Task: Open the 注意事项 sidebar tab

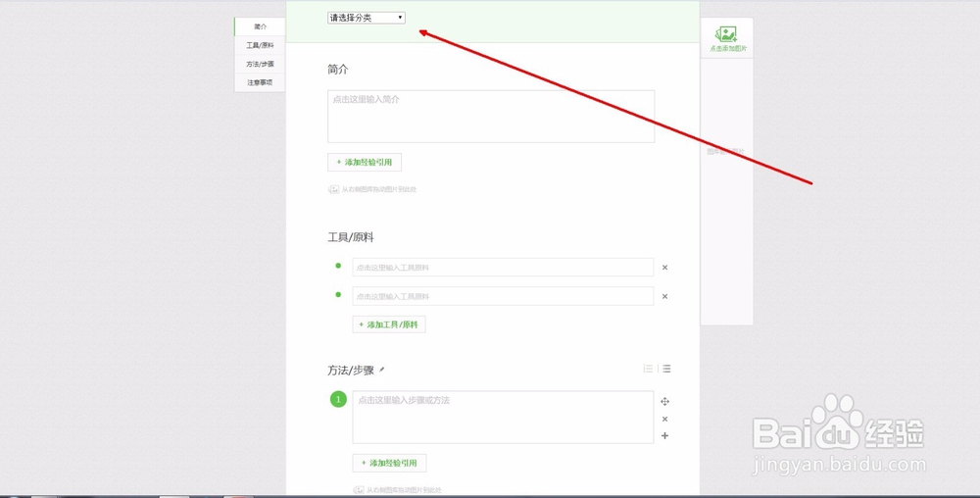Action: pos(260,82)
